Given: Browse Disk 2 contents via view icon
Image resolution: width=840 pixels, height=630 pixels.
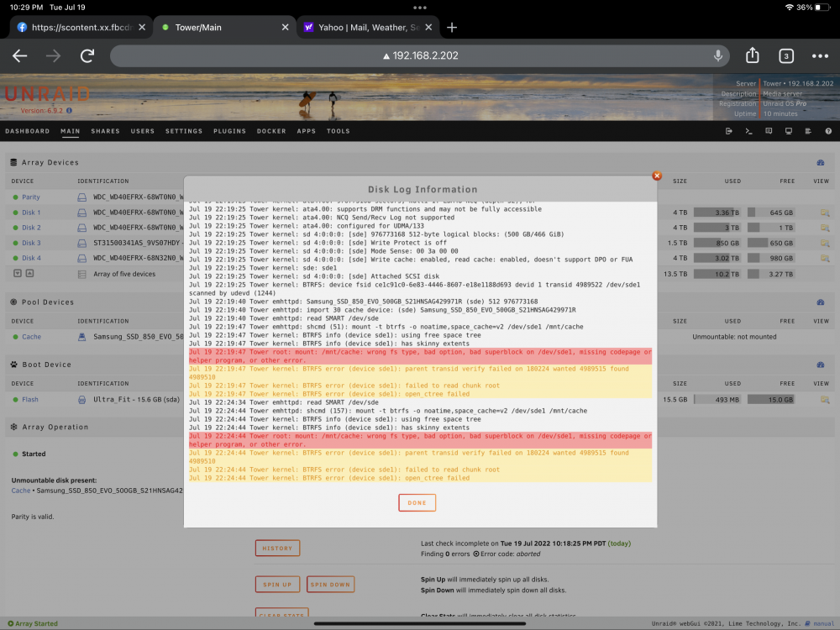Looking at the screenshot, I should [x=825, y=228].
